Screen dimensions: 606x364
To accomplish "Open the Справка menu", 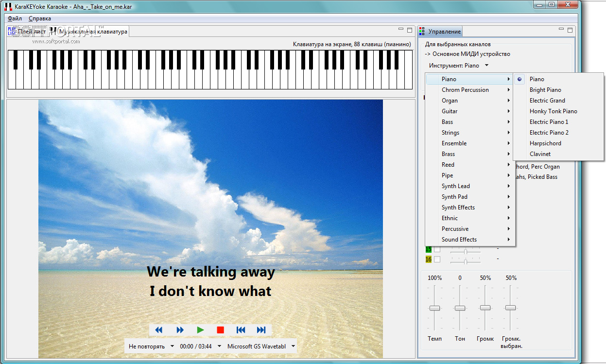I will point(40,18).
